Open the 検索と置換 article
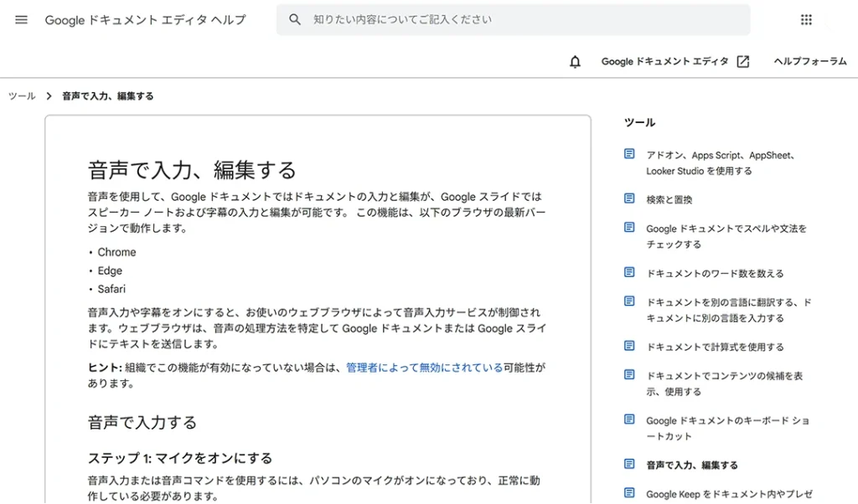 click(671, 199)
